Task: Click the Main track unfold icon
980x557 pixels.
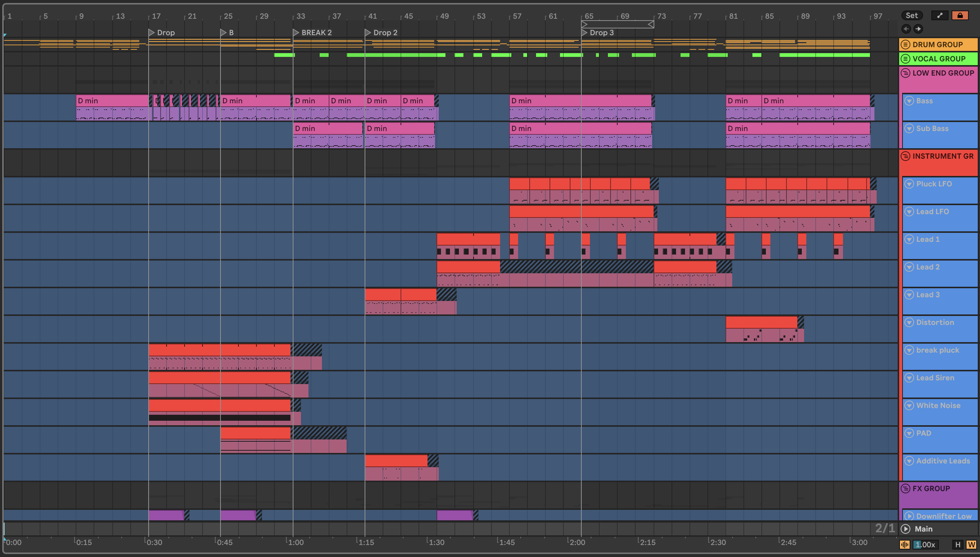Action: click(906, 529)
